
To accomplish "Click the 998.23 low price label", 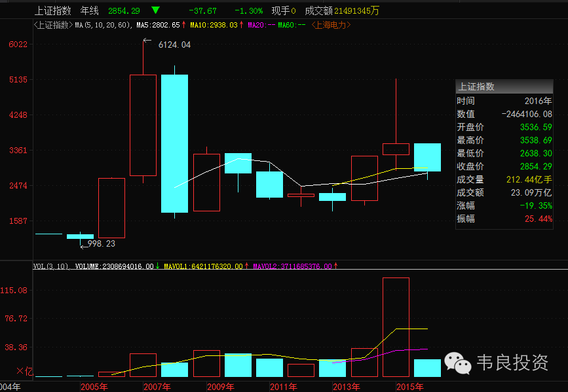I will point(102,243).
